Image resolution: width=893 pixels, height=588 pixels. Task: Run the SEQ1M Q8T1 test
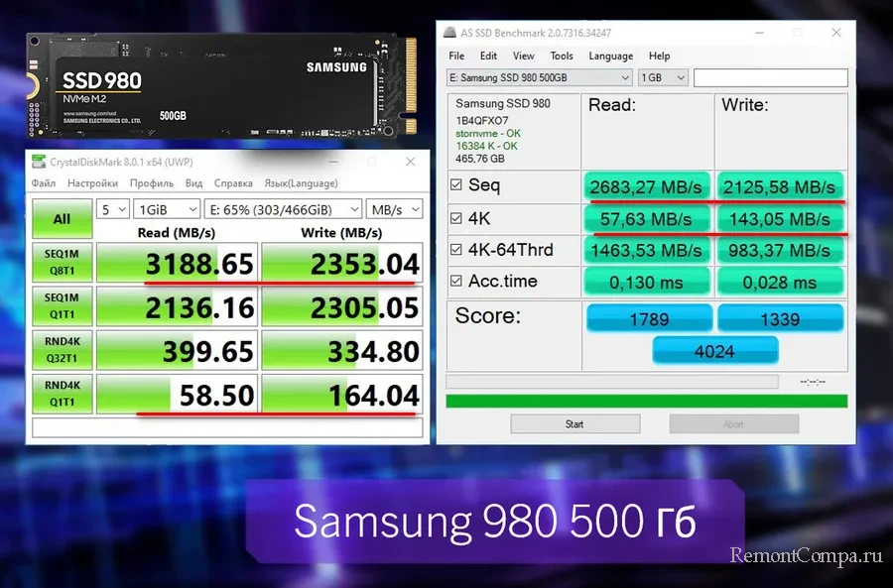[x=63, y=263]
